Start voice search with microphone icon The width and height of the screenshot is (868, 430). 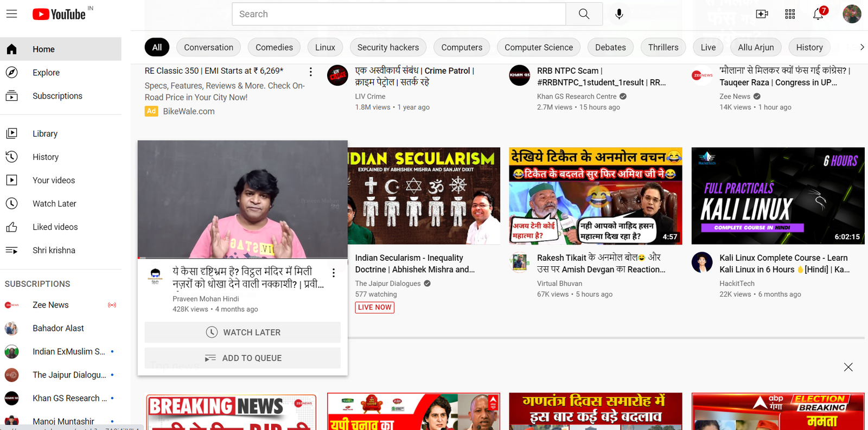(619, 14)
